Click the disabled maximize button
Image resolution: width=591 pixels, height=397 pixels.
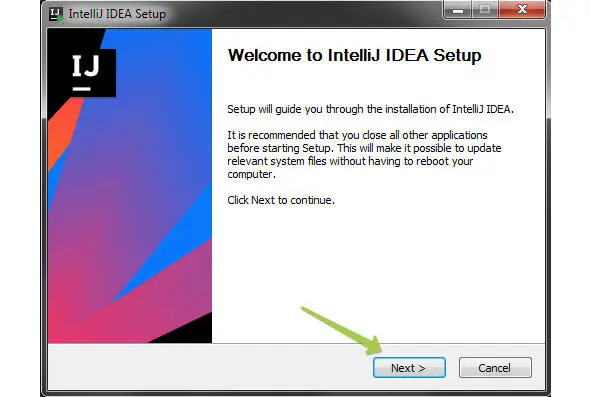485,9
